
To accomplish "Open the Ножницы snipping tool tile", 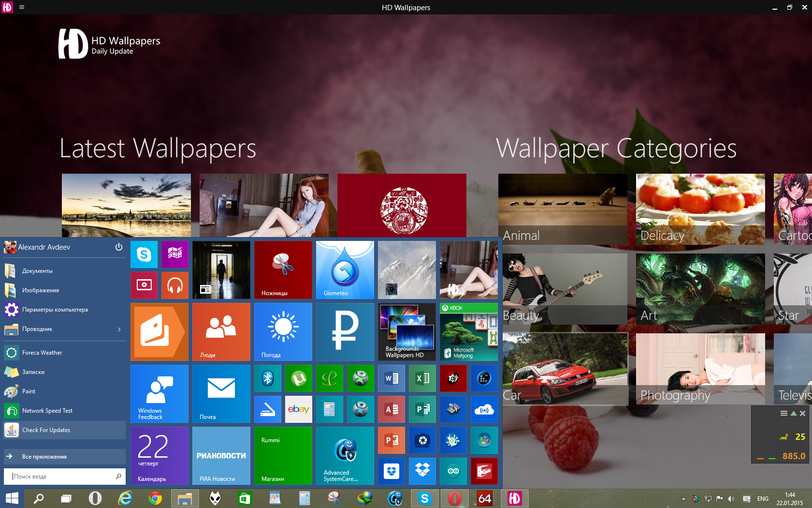I will [x=283, y=270].
